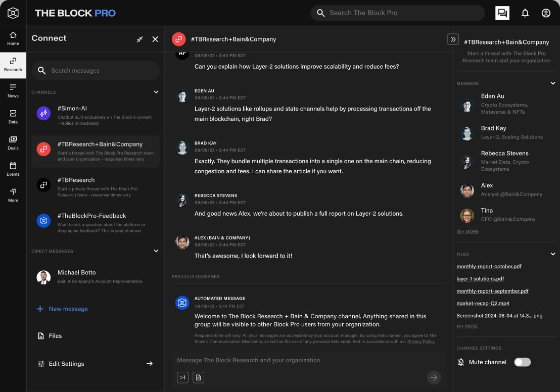Collapse the CHANNELS section
Image resolution: width=560 pixels, height=392 pixels.
[156, 92]
